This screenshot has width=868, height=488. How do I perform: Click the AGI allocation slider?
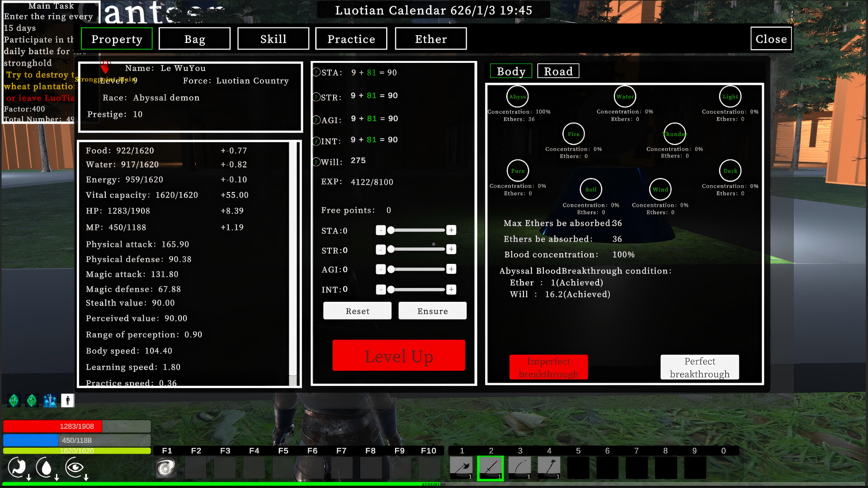click(x=416, y=269)
